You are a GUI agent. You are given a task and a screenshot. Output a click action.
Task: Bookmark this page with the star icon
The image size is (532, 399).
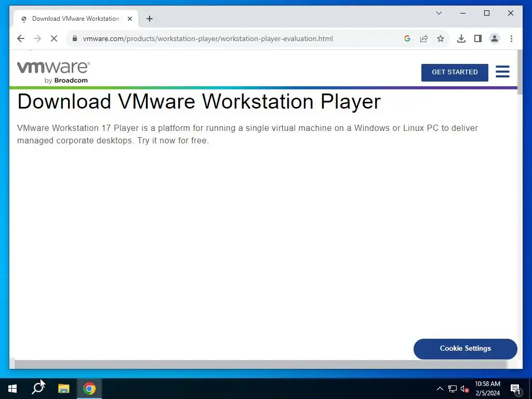coord(441,38)
